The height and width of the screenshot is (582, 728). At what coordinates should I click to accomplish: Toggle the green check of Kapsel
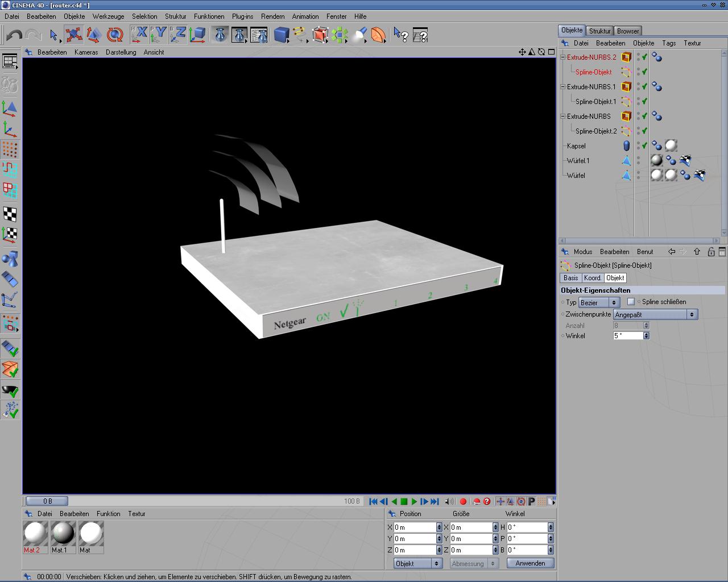[x=644, y=146]
